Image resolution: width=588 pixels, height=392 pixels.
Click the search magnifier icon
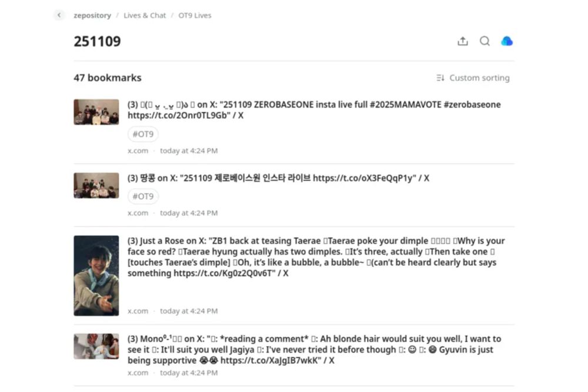point(485,41)
